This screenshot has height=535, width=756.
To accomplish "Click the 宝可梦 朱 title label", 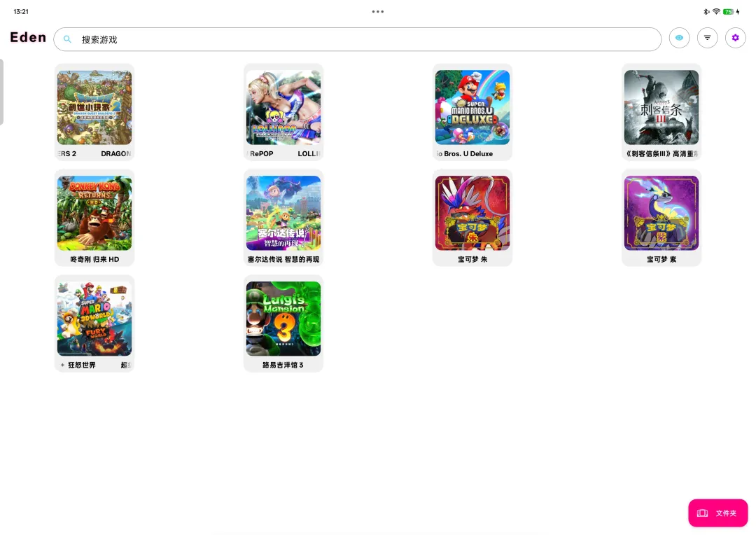I will [472, 260].
